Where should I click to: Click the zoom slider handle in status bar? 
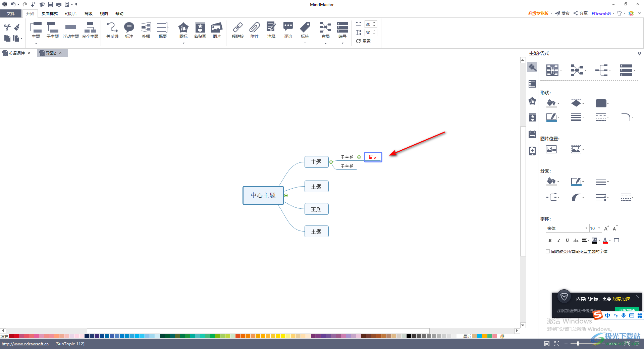578,344
